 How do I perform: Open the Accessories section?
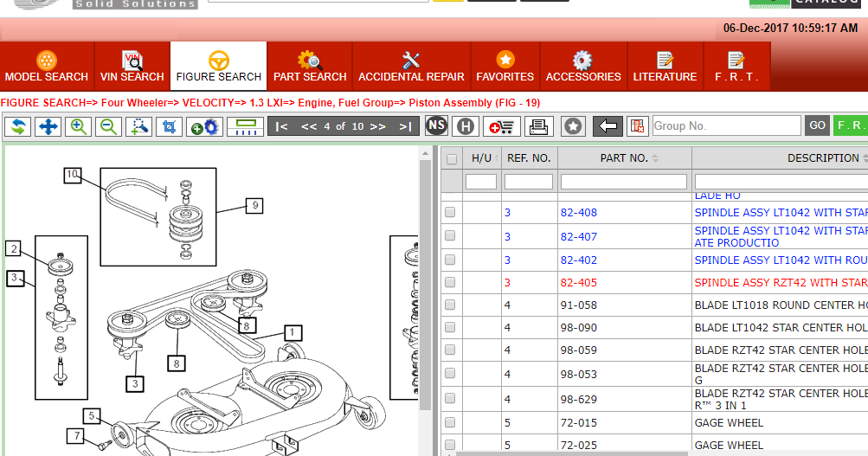click(x=583, y=67)
